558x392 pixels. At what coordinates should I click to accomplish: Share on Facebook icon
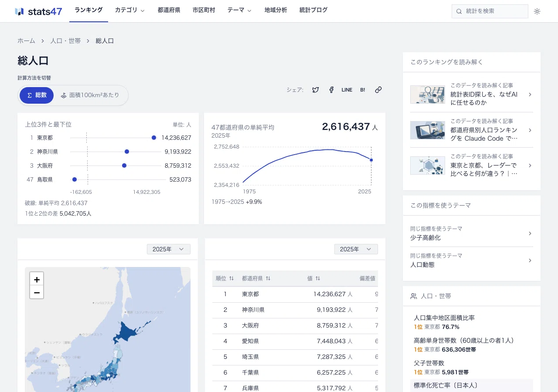pos(331,90)
